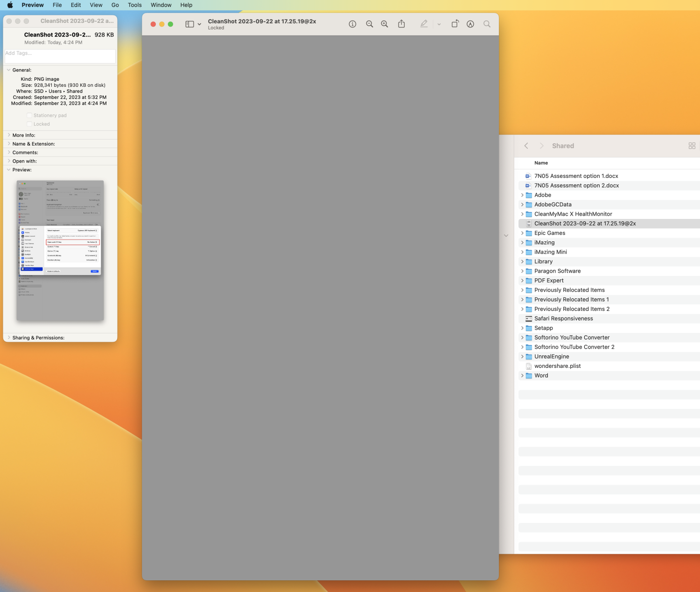Open the Apple menu
700x592 pixels.
point(9,5)
